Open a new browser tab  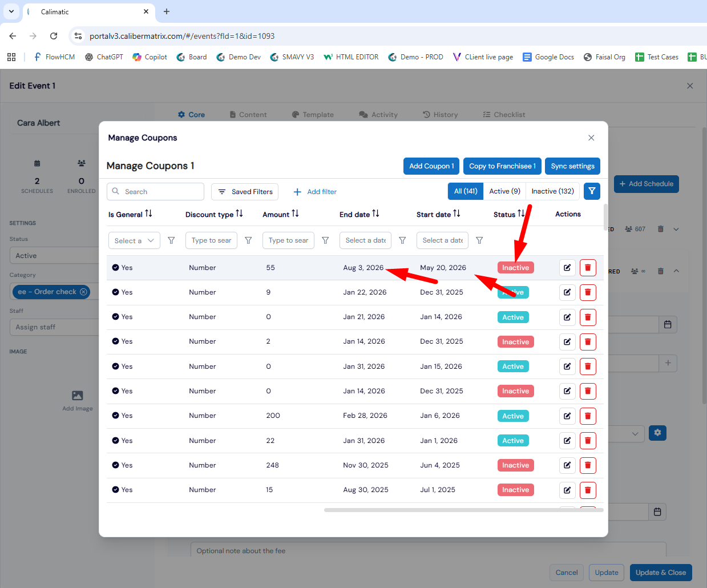[x=167, y=11]
